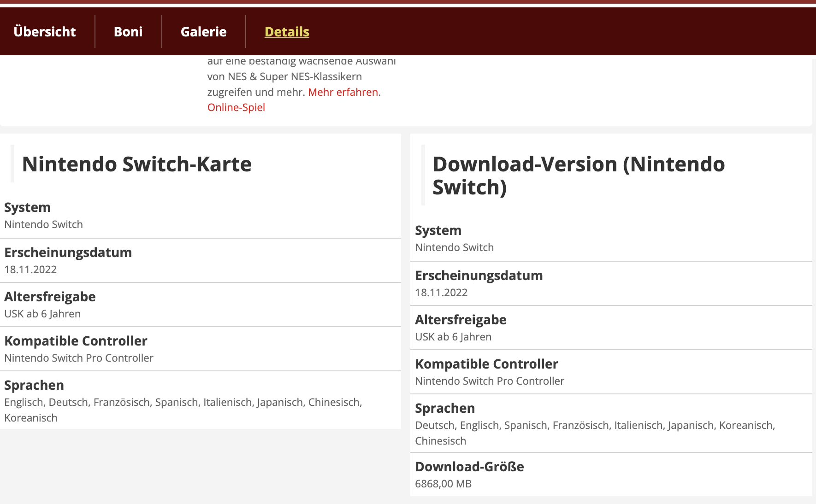Image resolution: width=816 pixels, height=504 pixels.
Task: Click Erscheinungsdatum label under Download-Version
Action: click(479, 275)
